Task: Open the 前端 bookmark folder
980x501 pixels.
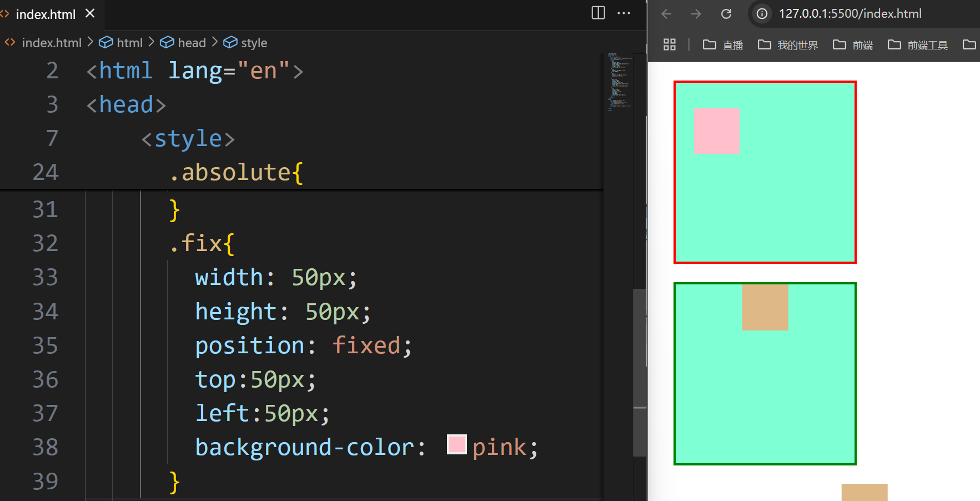Action: coord(853,45)
